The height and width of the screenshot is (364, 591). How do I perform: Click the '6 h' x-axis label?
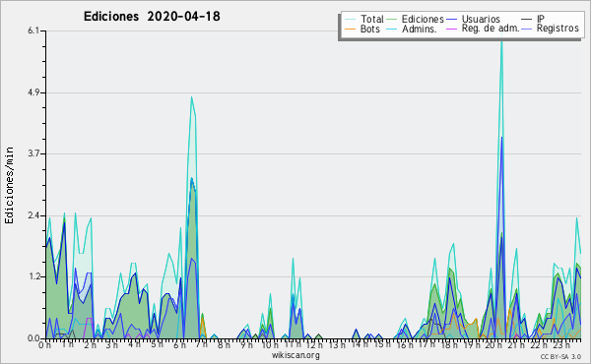[179, 345]
